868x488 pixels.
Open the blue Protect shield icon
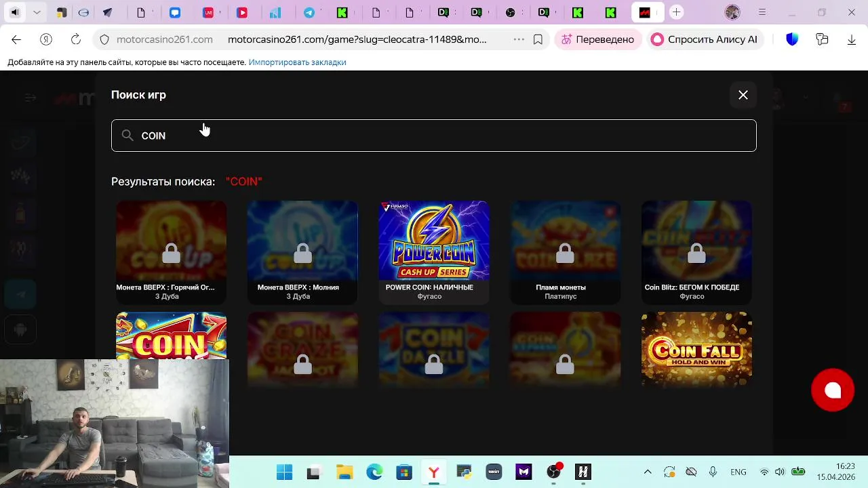point(792,39)
